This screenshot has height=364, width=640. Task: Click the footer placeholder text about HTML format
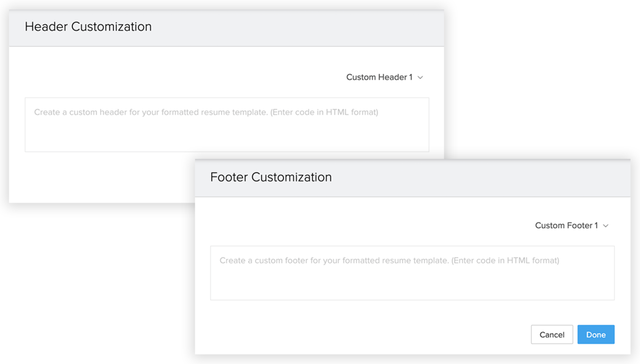click(389, 260)
